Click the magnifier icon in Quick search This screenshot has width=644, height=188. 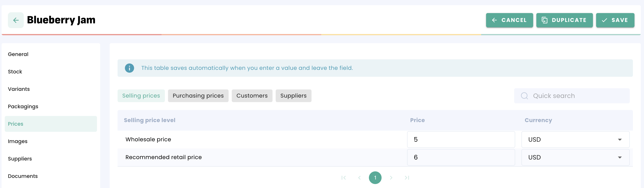click(524, 96)
